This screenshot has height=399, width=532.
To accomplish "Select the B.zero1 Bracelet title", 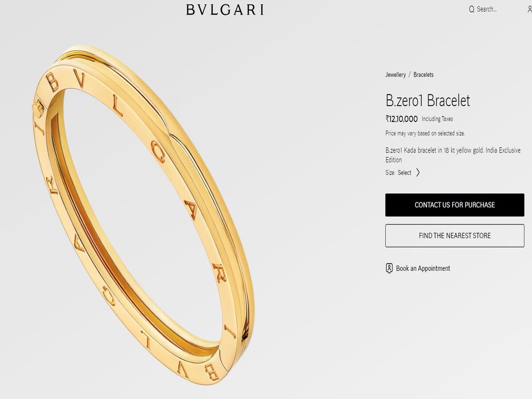I will coord(428,101).
